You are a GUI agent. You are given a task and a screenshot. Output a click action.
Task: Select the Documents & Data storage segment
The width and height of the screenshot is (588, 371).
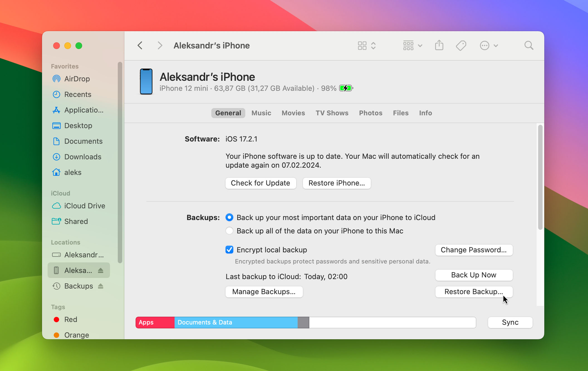click(236, 322)
